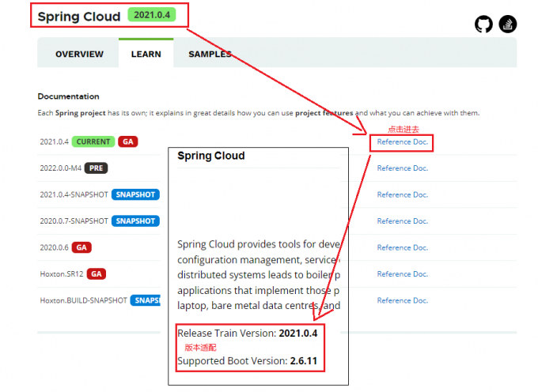538x392 pixels.
Task: Click the version text 2020.0.6
Action: [x=55, y=247]
